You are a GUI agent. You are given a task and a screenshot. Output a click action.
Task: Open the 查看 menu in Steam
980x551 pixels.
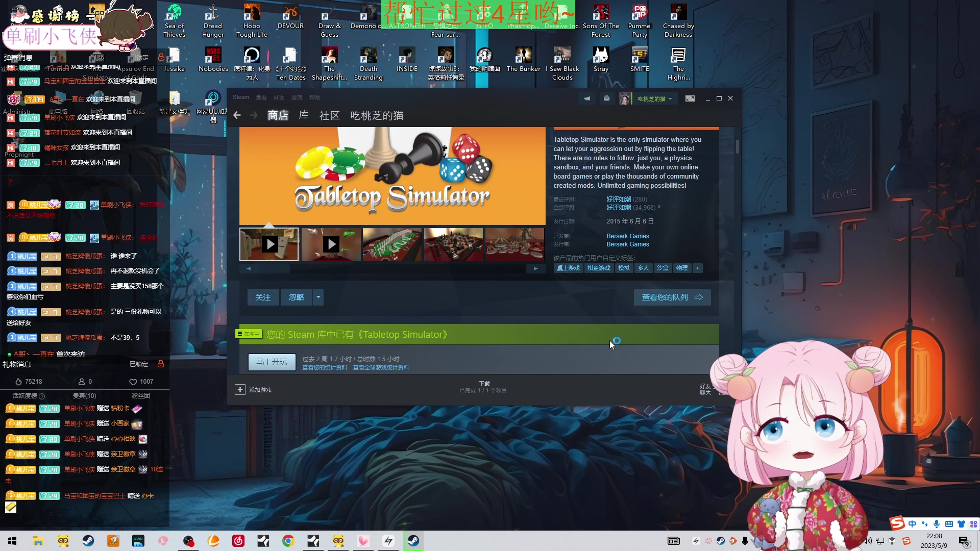click(x=261, y=97)
